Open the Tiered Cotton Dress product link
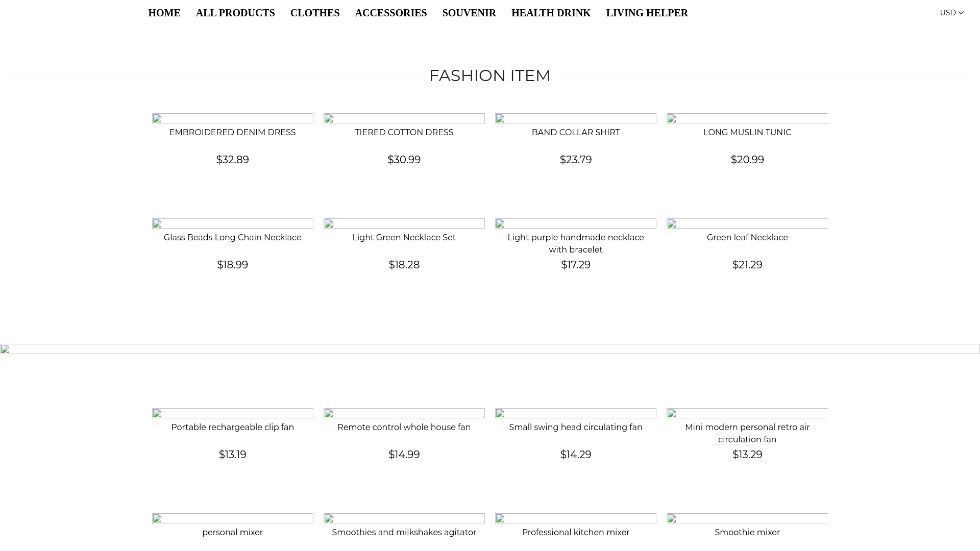The image size is (980, 551). point(404,133)
